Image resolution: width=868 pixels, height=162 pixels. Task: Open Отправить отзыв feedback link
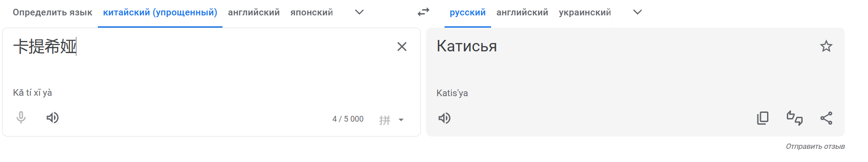[x=815, y=147]
